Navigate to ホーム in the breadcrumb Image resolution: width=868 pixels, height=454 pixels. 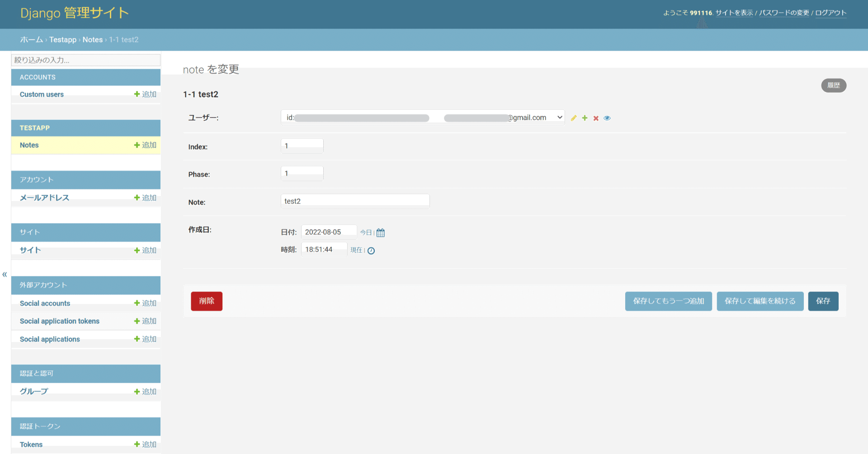[x=31, y=40]
